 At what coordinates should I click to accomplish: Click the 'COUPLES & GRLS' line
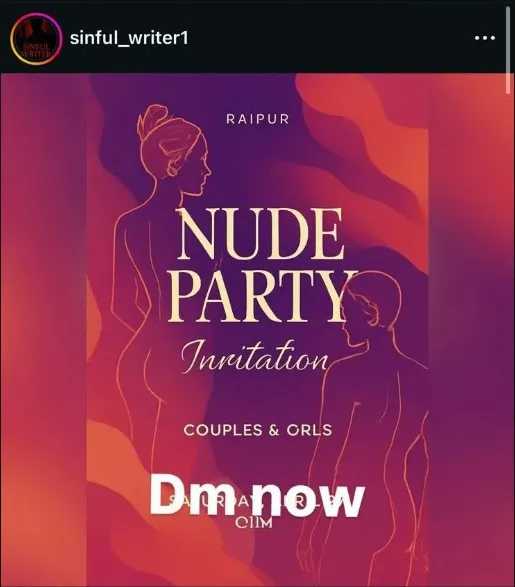258,430
